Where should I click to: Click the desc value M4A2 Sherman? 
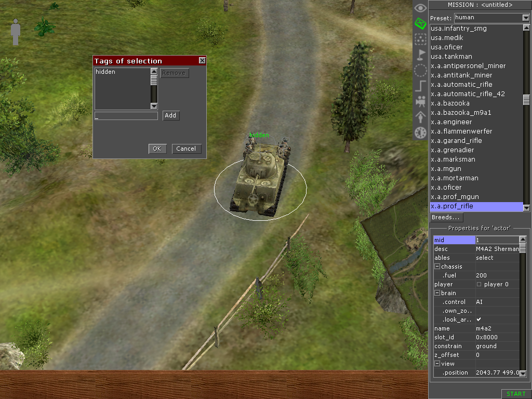[x=497, y=249]
